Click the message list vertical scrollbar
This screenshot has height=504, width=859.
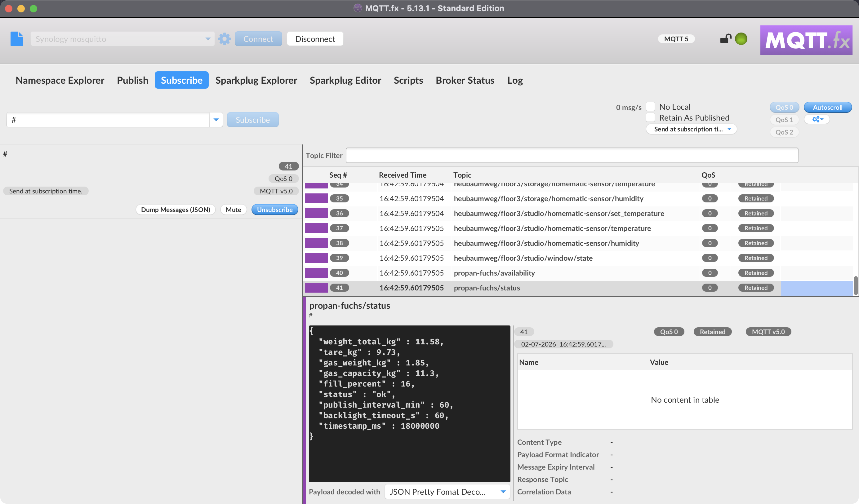[856, 285]
